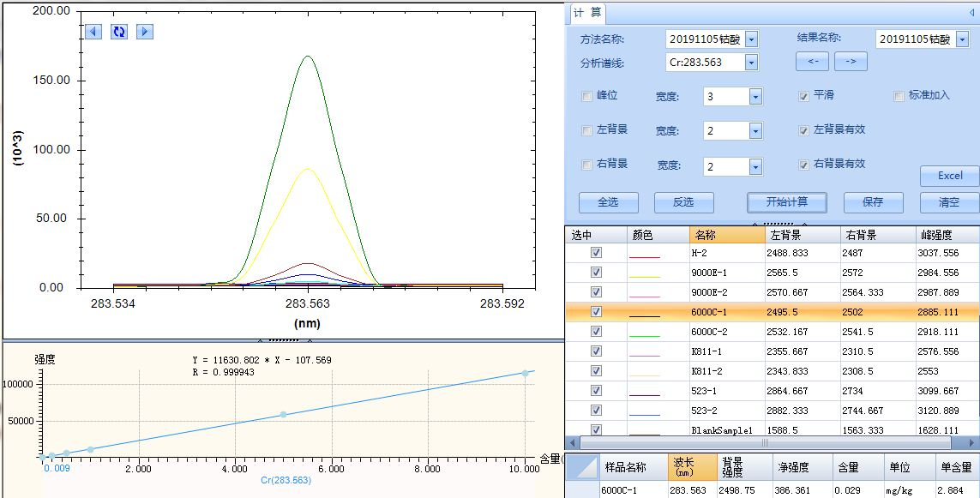This screenshot has height=498, width=980.
Task: Open the 方法名称 dropdown
Action: pos(751,39)
